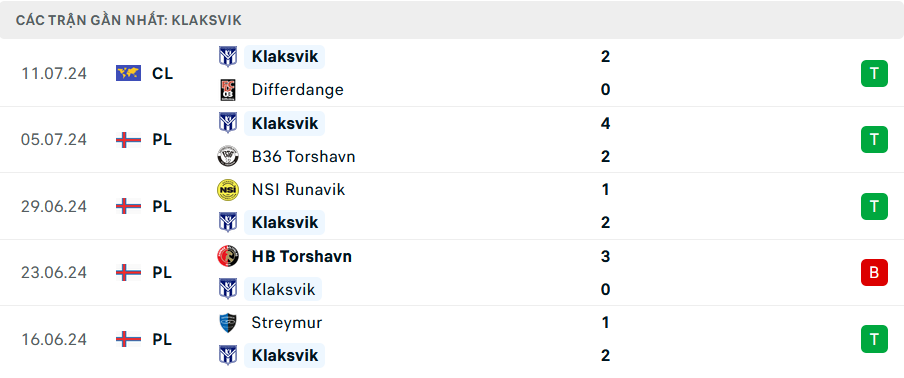904x378 pixels.
Task: Click the Streymur shield logo
Action: point(228,323)
